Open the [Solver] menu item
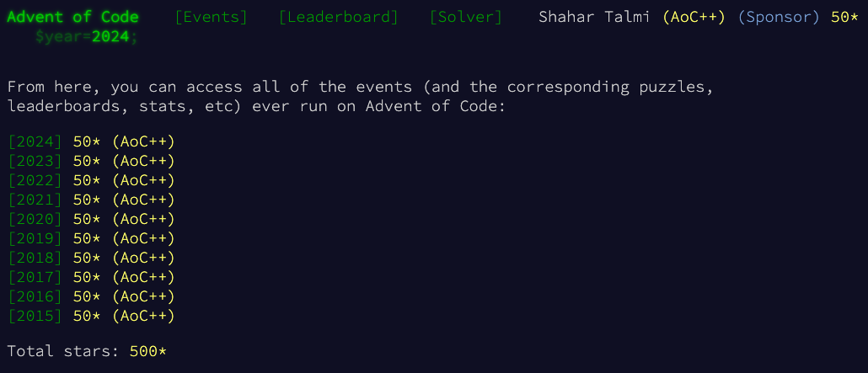Image resolution: width=868 pixels, height=373 pixels. point(466,17)
